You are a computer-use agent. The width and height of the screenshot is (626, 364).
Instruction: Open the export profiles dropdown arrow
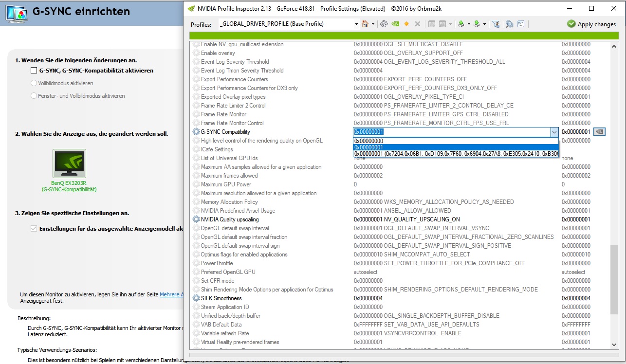(x=469, y=24)
